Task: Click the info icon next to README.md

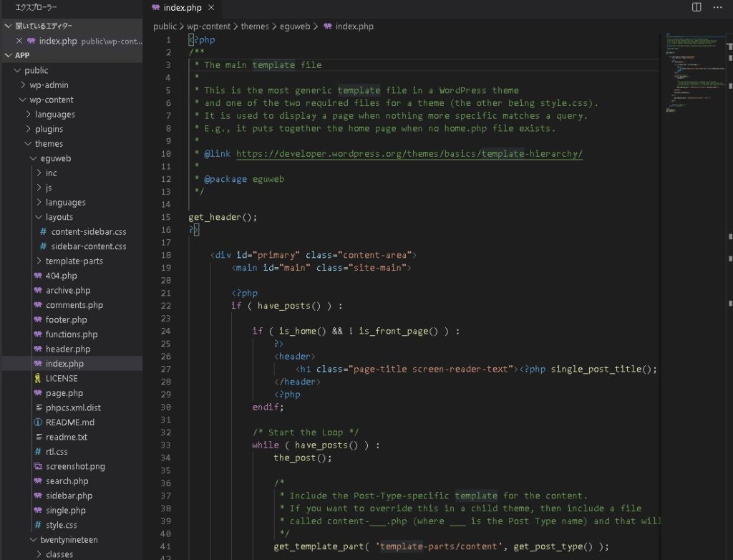Action: pos(38,423)
